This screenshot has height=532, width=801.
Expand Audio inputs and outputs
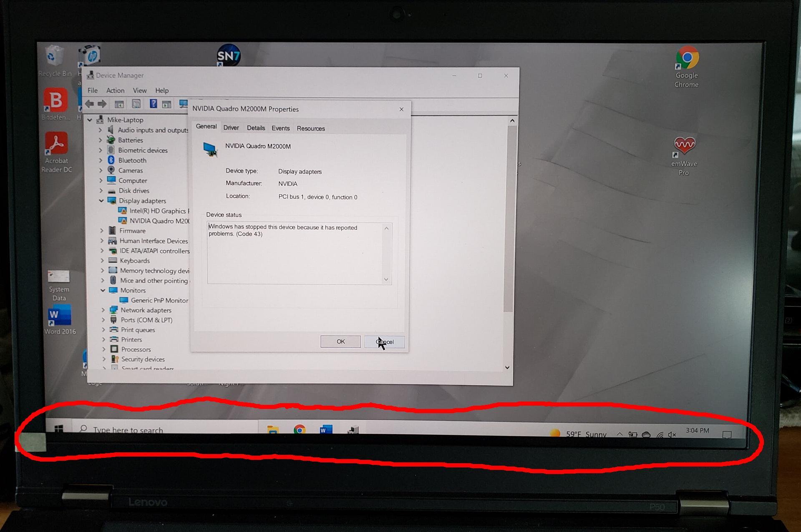(x=100, y=130)
